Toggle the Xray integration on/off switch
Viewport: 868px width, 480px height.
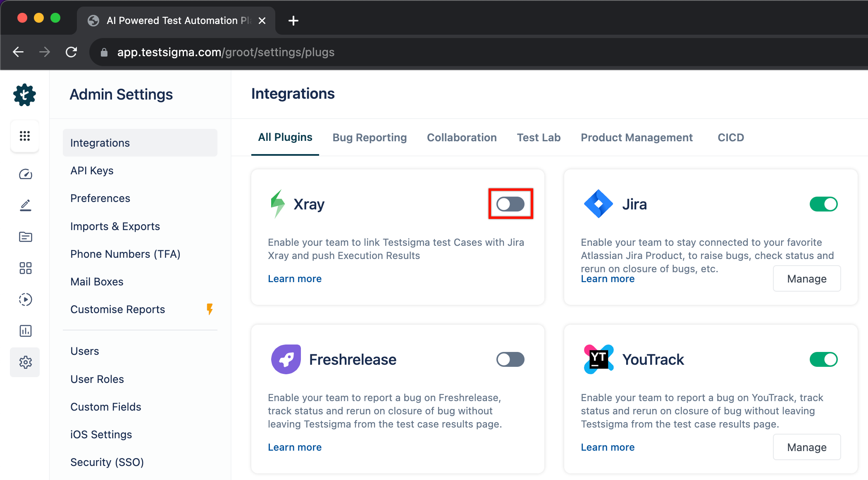[x=510, y=204]
